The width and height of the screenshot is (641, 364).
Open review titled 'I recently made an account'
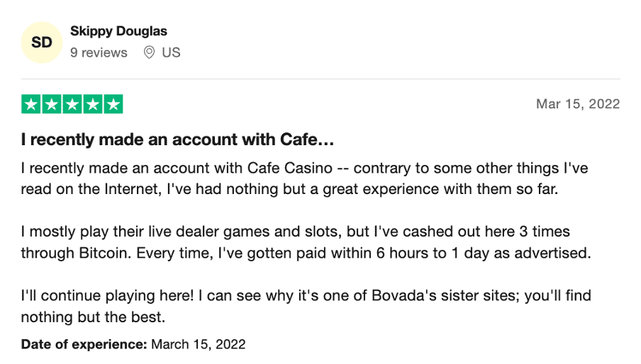pos(177,140)
